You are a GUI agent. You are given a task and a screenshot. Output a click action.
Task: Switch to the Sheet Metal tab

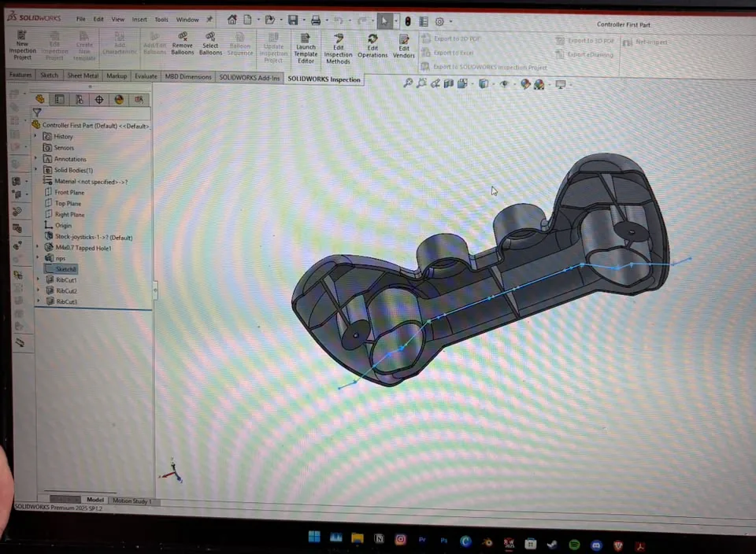(x=83, y=76)
